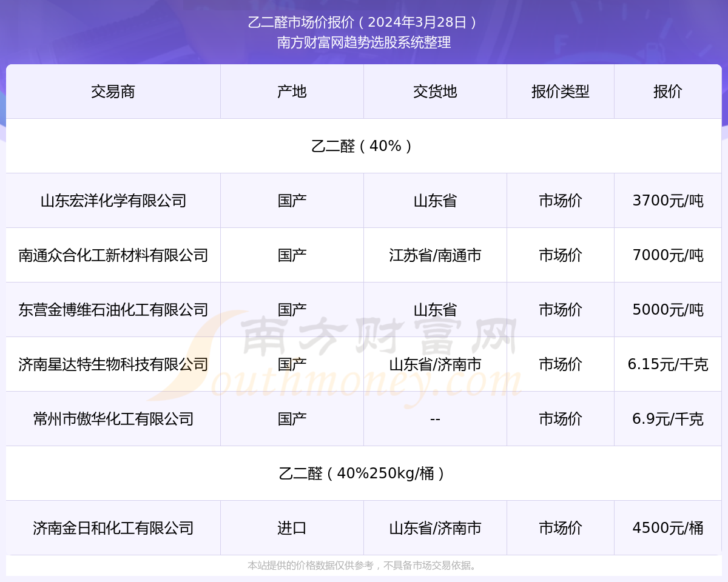Click the title 乙二醛市场价报价（2024年3月28日）
The height and width of the screenshot is (582, 728).
pyautogui.click(x=364, y=22)
